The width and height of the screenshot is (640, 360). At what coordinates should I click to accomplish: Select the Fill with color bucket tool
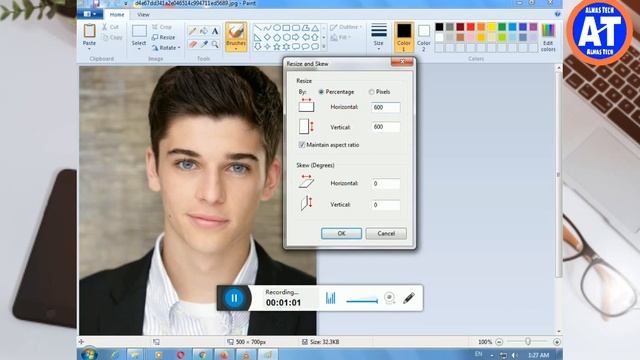(x=204, y=31)
